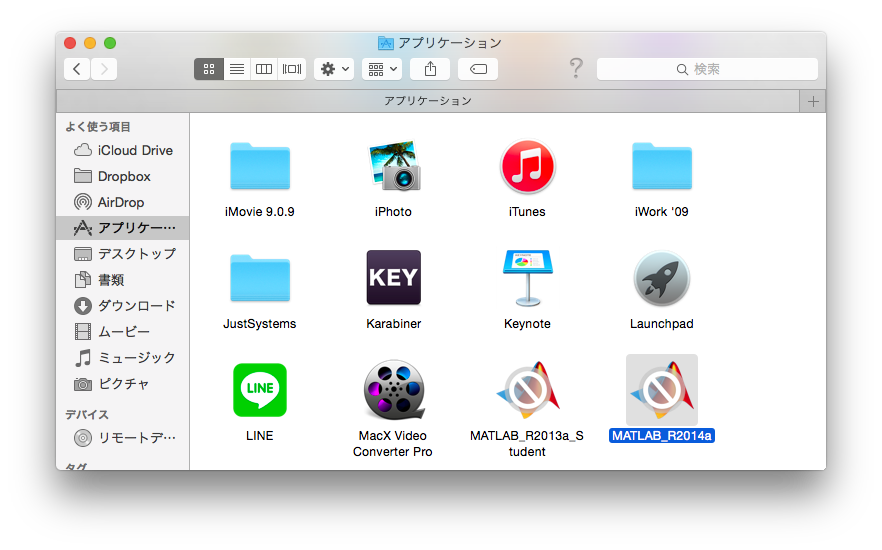
Task: Click the edit tags button
Action: [x=478, y=69]
